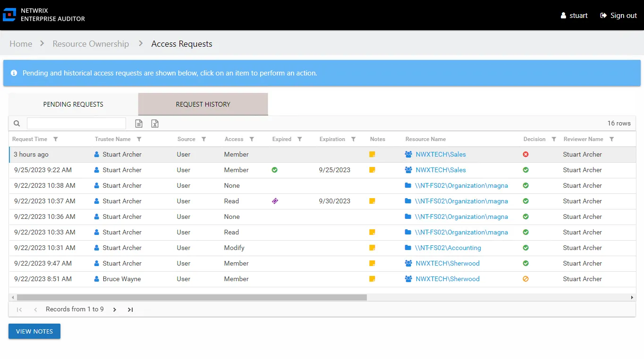This screenshot has height=359, width=644.
Task: Sort by Resource Name column header
Action: pos(425,139)
